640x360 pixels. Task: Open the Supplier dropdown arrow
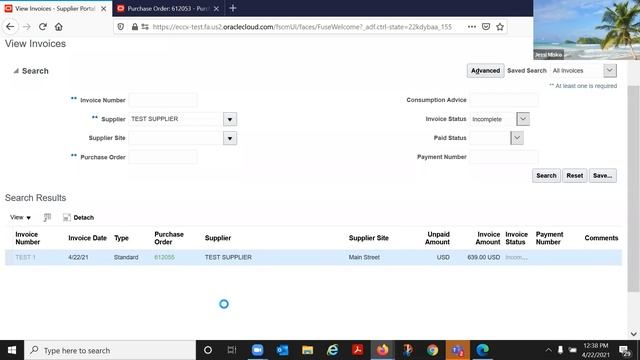coord(230,119)
